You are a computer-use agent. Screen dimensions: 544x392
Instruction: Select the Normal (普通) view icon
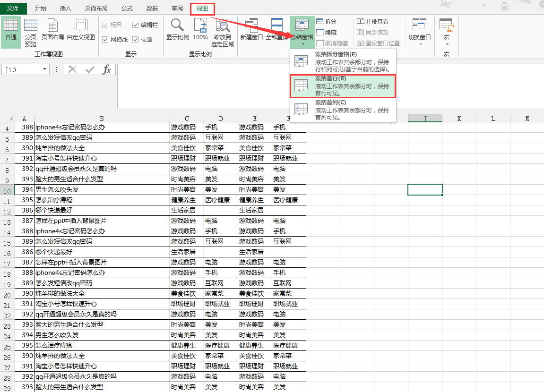click(x=10, y=32)
